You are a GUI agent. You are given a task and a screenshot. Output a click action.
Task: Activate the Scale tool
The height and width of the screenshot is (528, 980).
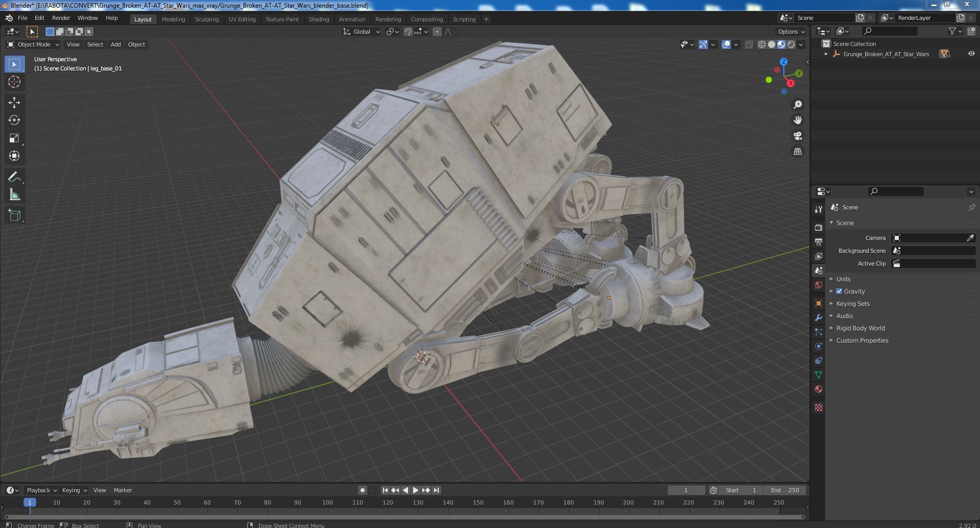click(x=14, y=138)
